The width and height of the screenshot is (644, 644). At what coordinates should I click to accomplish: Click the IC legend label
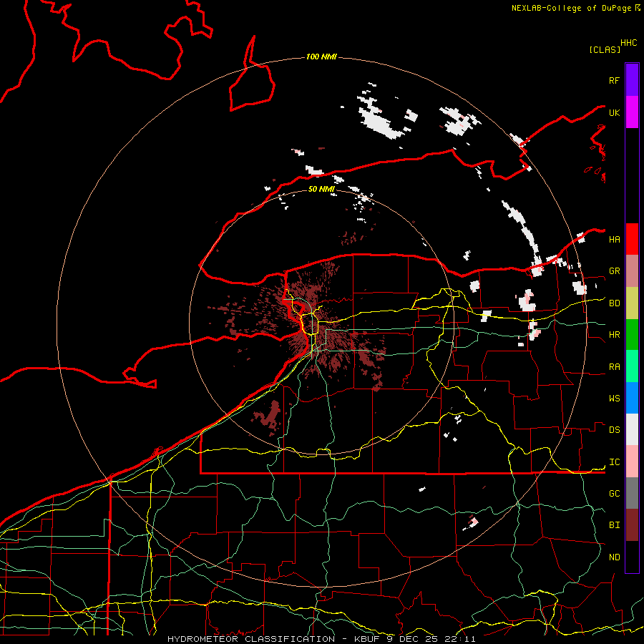(x=614, y=462)
